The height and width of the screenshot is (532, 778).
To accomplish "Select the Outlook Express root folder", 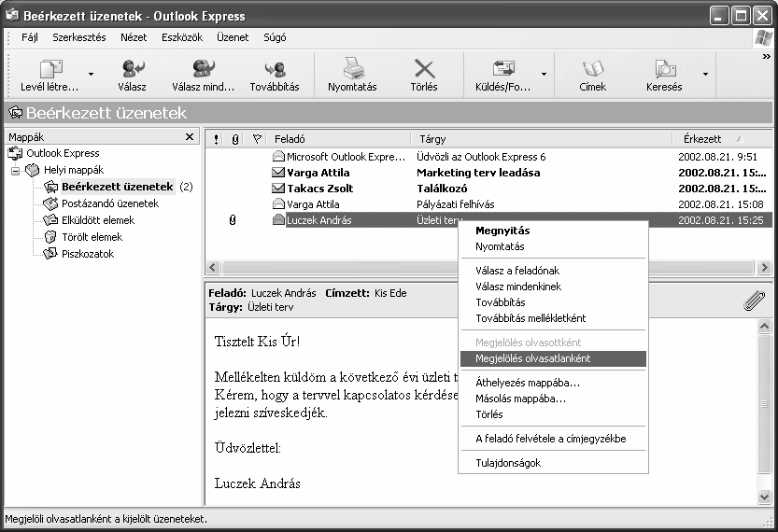I will click(x=63, y=153).
